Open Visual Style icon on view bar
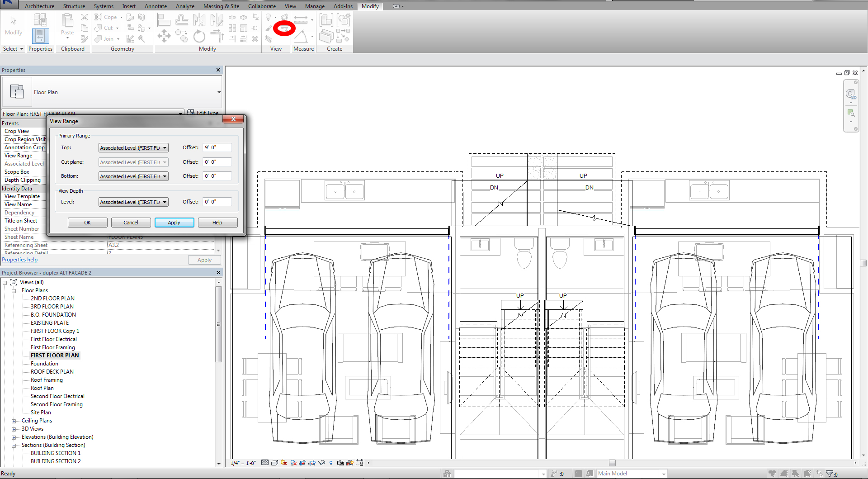 coord(274,463)
